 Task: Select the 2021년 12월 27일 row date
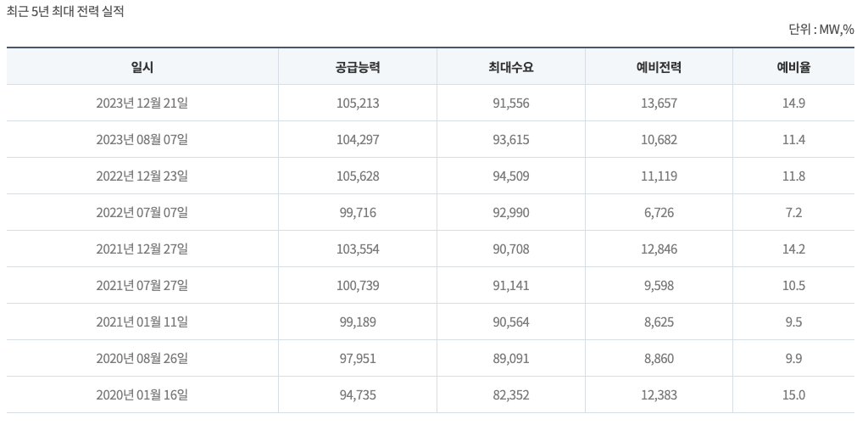(x=142, y=249)
